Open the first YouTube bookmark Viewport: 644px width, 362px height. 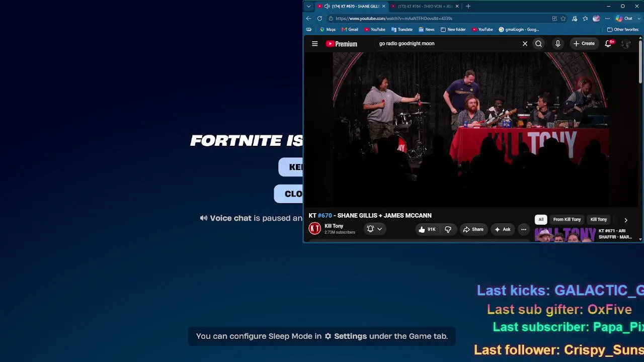pyautogui.click(x=375, y=30)
